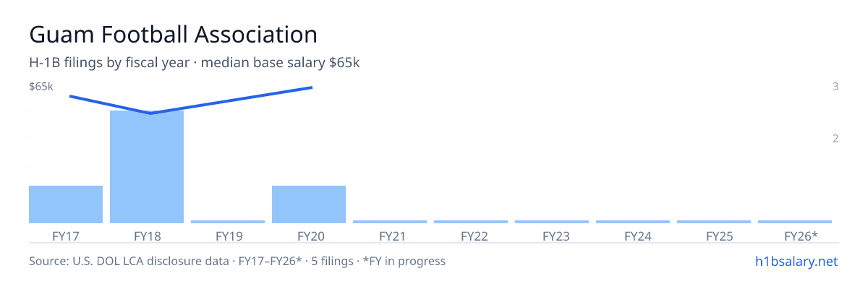This screenshot has width=868, height=289.
Task: Select the tall FY18 filings bar
Action: point(147,167)
